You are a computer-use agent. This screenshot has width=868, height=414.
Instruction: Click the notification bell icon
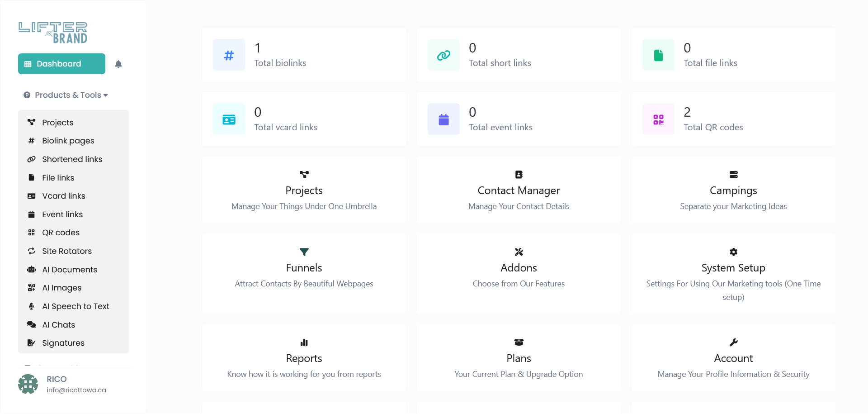click(x=118, y=64)
